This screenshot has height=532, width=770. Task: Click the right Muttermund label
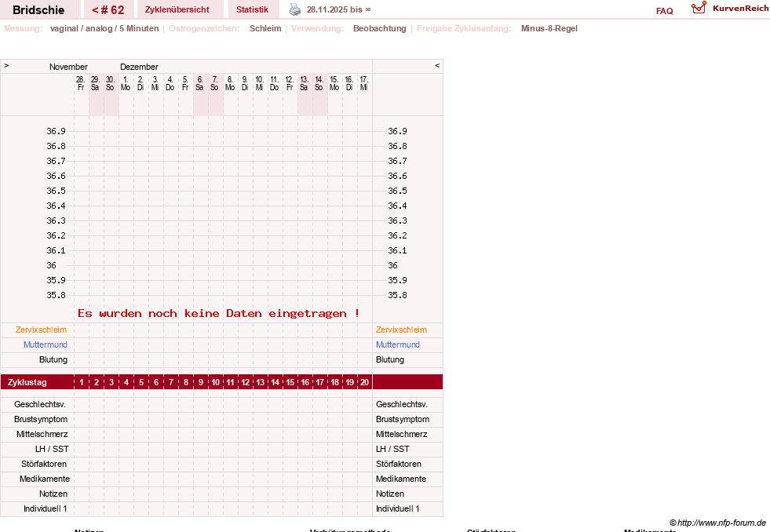point(398,344)
